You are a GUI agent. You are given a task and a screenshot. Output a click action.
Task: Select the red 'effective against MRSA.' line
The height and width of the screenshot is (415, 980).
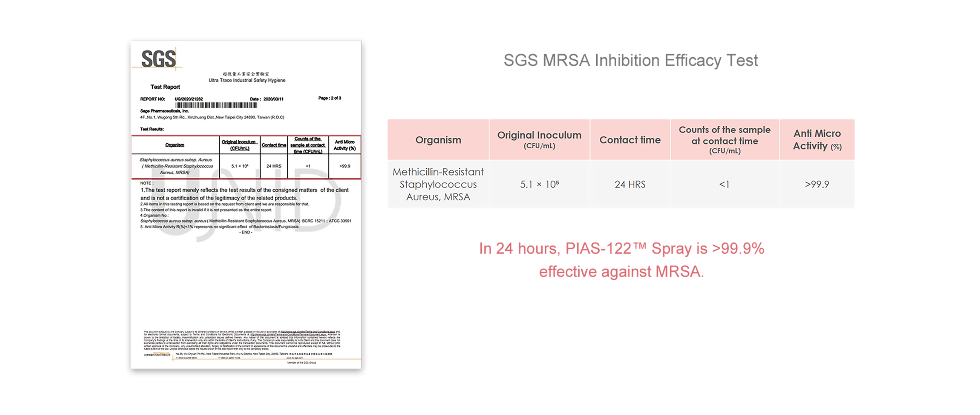click(x=622, y=272)
